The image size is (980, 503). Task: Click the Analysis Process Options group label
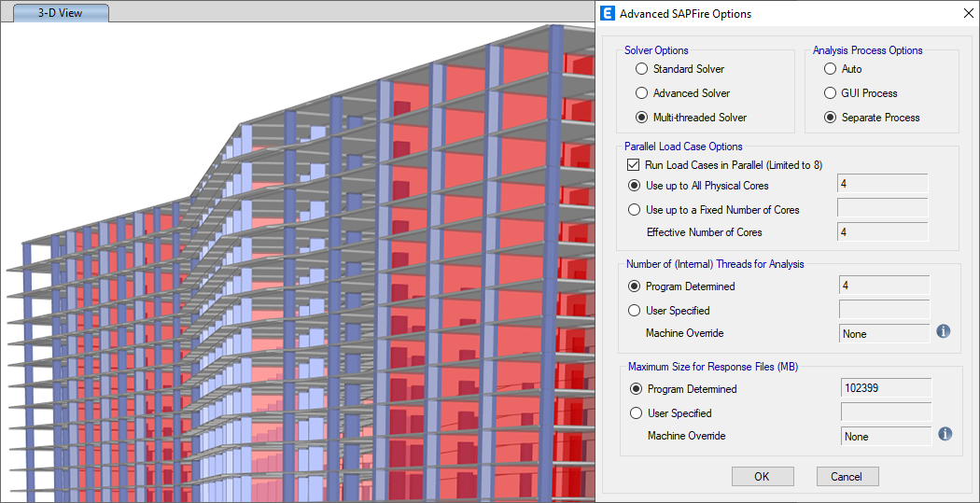coord(867,50)
